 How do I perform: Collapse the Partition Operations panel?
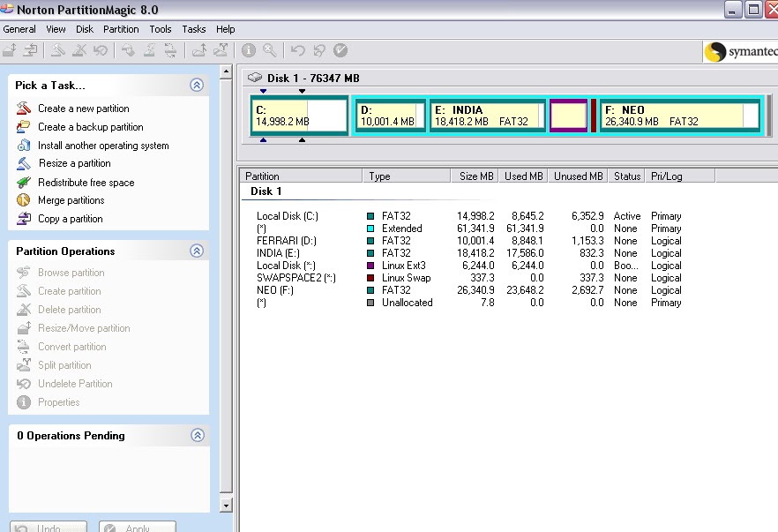pos(198,251)
